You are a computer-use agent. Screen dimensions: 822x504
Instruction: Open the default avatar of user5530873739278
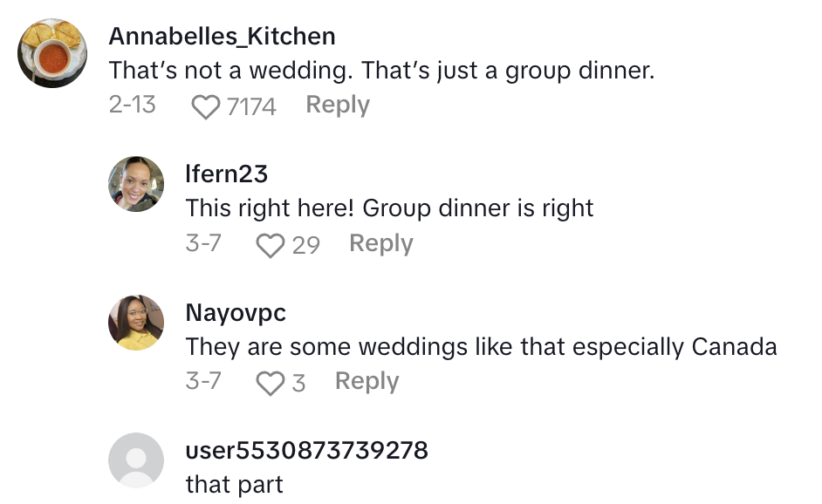point(136,460)
